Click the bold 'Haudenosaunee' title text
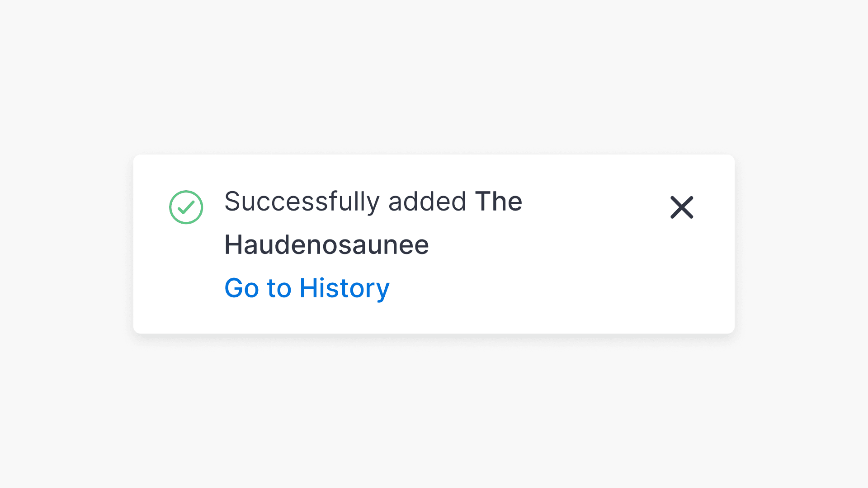 point(326,245)
